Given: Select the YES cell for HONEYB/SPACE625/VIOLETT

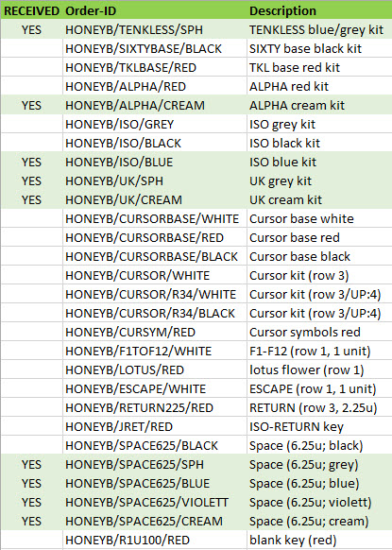Looking at the screenshot, I should [x=31, y=503].
